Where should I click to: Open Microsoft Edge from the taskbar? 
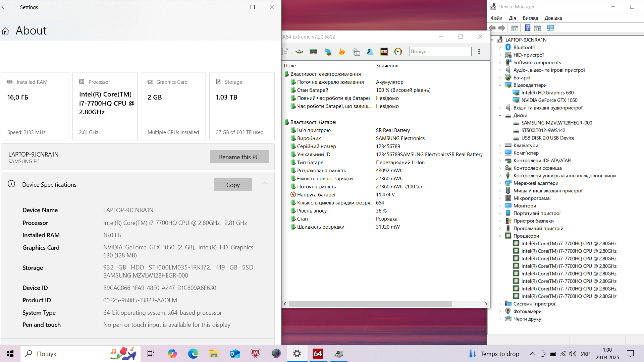click(x=193, y=354)
